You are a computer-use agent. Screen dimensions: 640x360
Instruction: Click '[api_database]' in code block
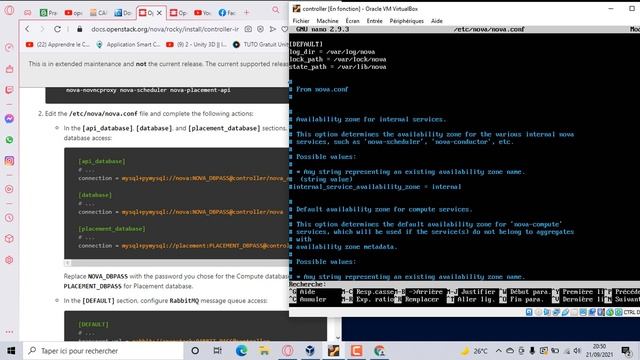pos(102,161)
